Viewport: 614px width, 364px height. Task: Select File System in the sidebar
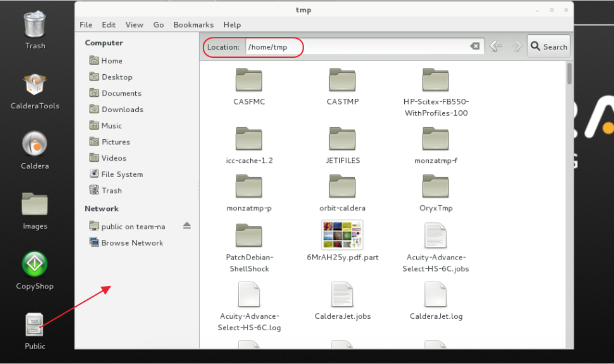pyautogui.click(x=122, y=174)
